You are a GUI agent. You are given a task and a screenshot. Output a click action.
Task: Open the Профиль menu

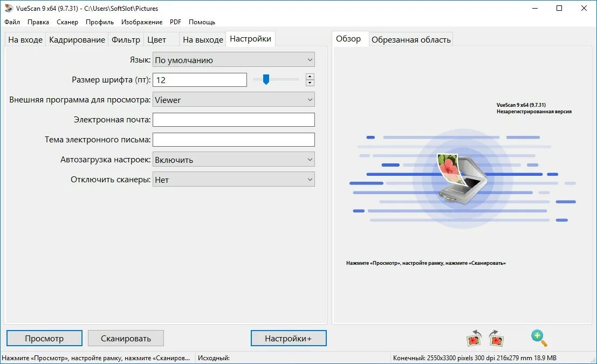[x=100, y=22]
